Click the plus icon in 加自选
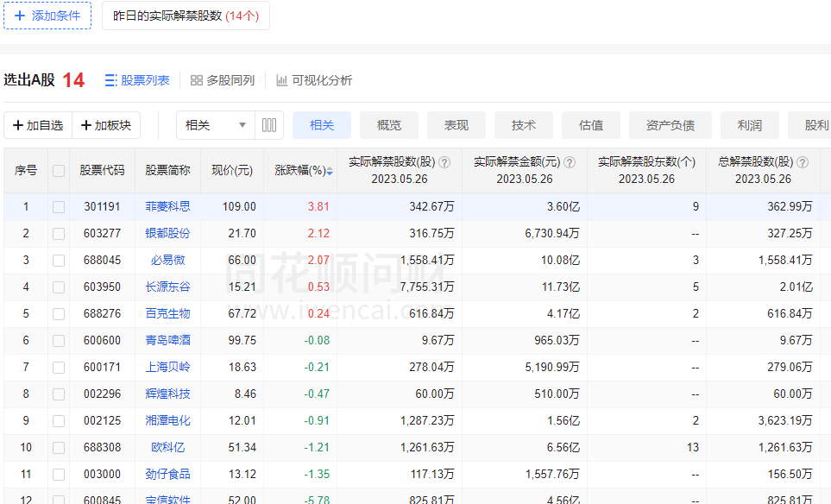Image resolution: width=831 pixels, height=504 pixels. click(x=18, y=125)
